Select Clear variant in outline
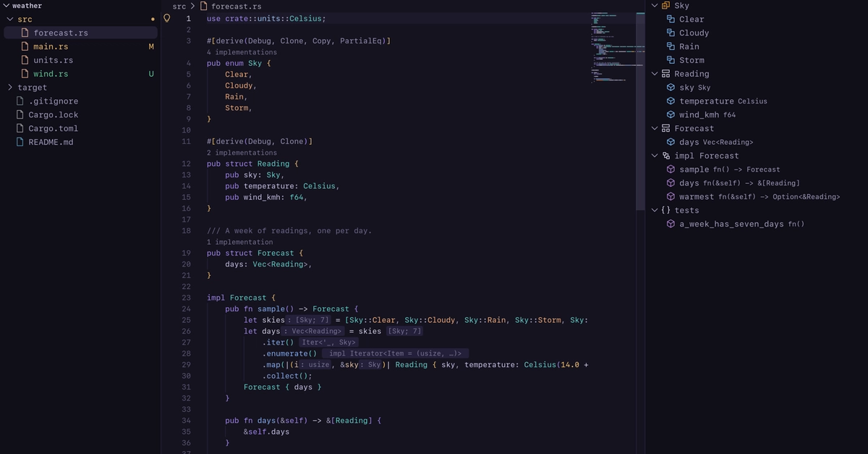 tap(692, 20)
